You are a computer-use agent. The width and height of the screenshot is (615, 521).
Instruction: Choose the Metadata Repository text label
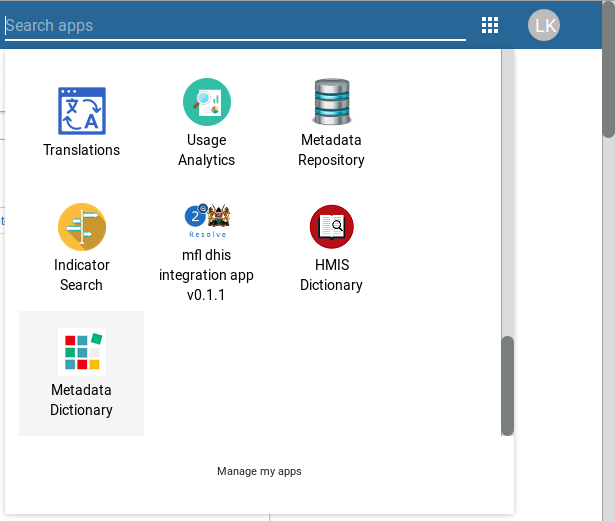pos(331,150)
